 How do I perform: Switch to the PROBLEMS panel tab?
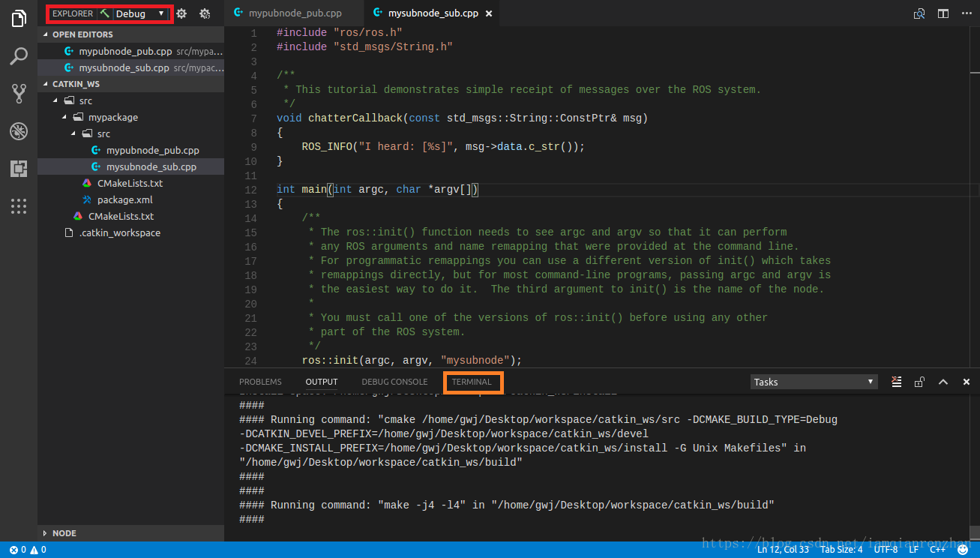(x=260, y=382)
